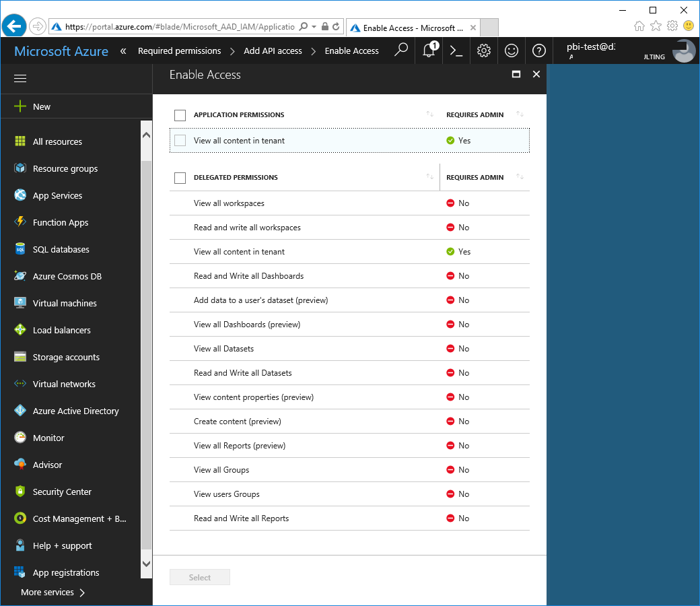700x606 pixels.
Task: Check the Application Permissions select-all checkbox
Action: (180, 115)
